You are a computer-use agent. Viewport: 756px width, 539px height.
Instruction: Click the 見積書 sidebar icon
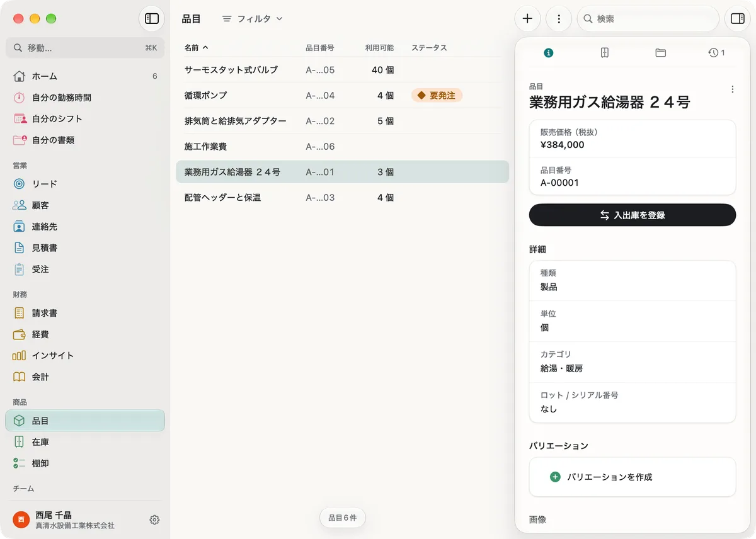20,248
